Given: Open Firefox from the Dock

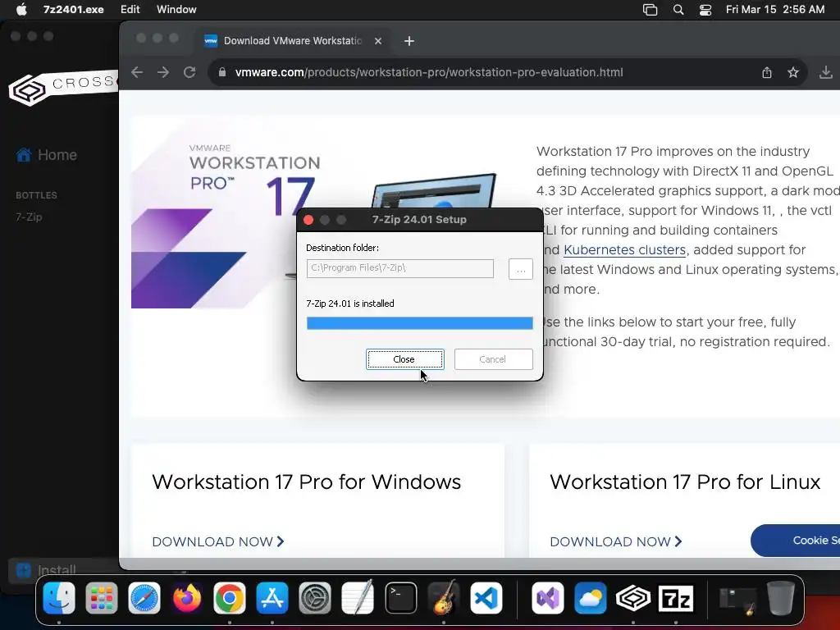Looking at the screenshot, I should coord(187,598).
